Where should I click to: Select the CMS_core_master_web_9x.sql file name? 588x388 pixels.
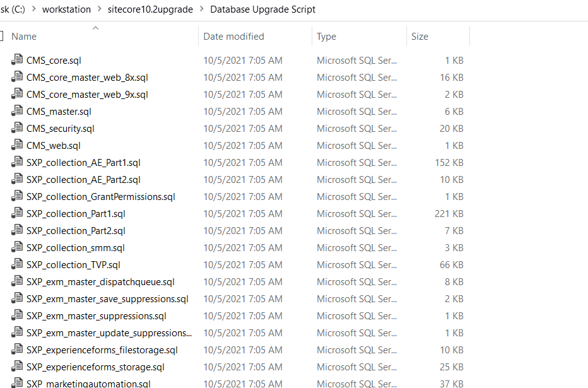coord(87,95)
